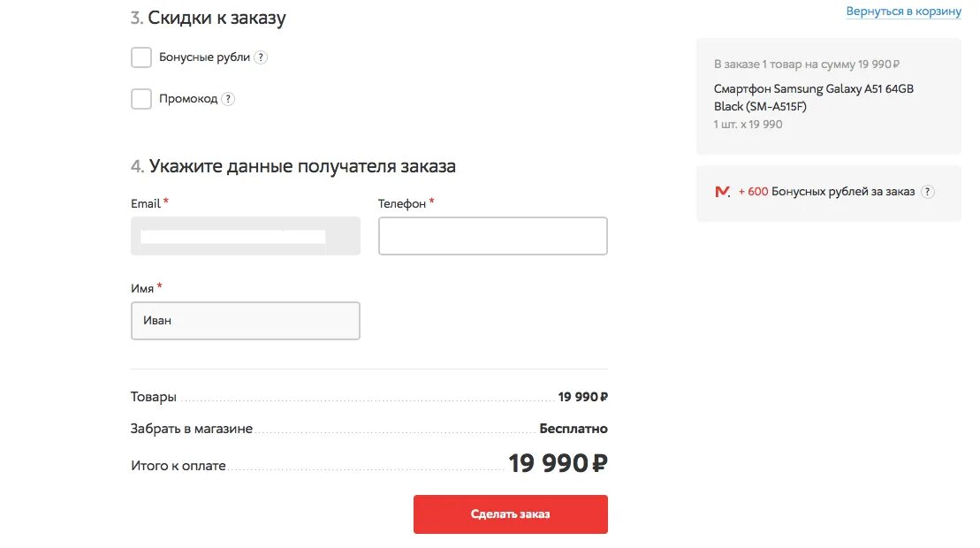Screen dimensions: 980x548
Task: Select the Скидки к заказу heading
Action: (x=217, y=18)
